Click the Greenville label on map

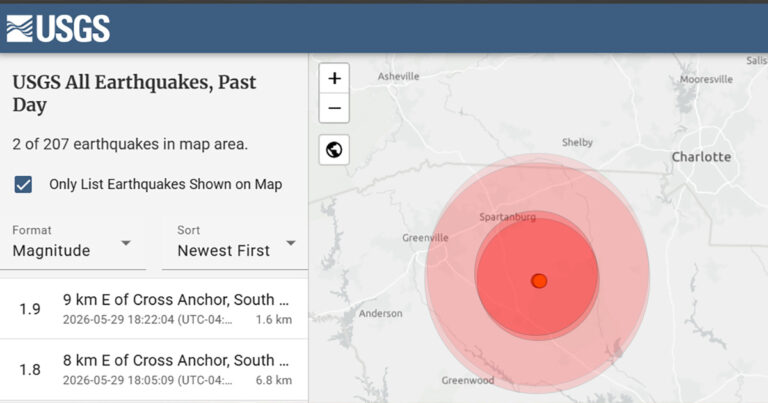pos(425,237)
